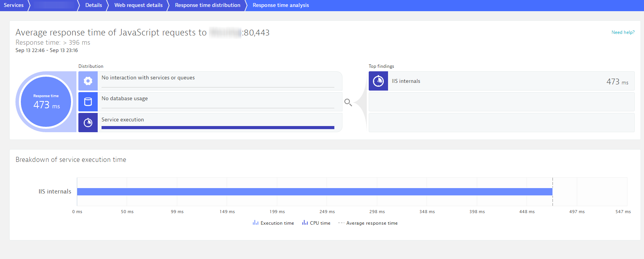The image size is (644, 259).
Task: Click the CPU time legend chart icon
Action: click(x=305, y=223)
